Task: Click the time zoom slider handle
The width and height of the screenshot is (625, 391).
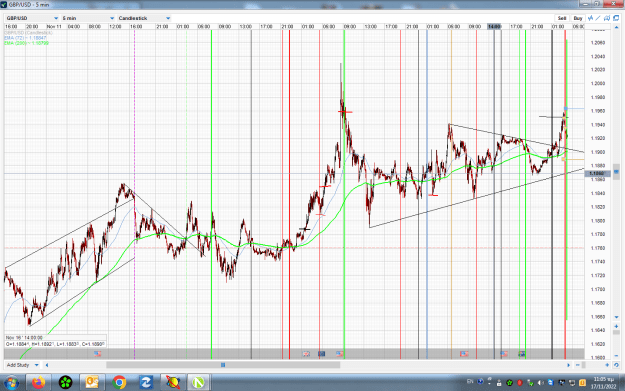Action: (584, 365)
